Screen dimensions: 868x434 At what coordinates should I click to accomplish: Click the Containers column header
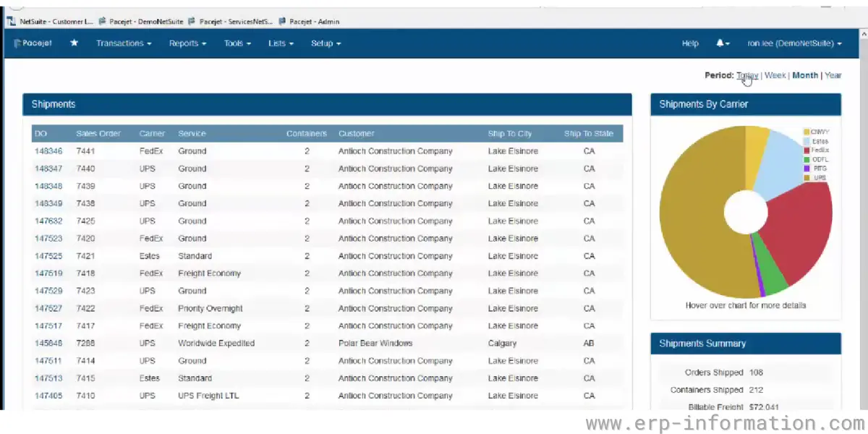point(307,133)
